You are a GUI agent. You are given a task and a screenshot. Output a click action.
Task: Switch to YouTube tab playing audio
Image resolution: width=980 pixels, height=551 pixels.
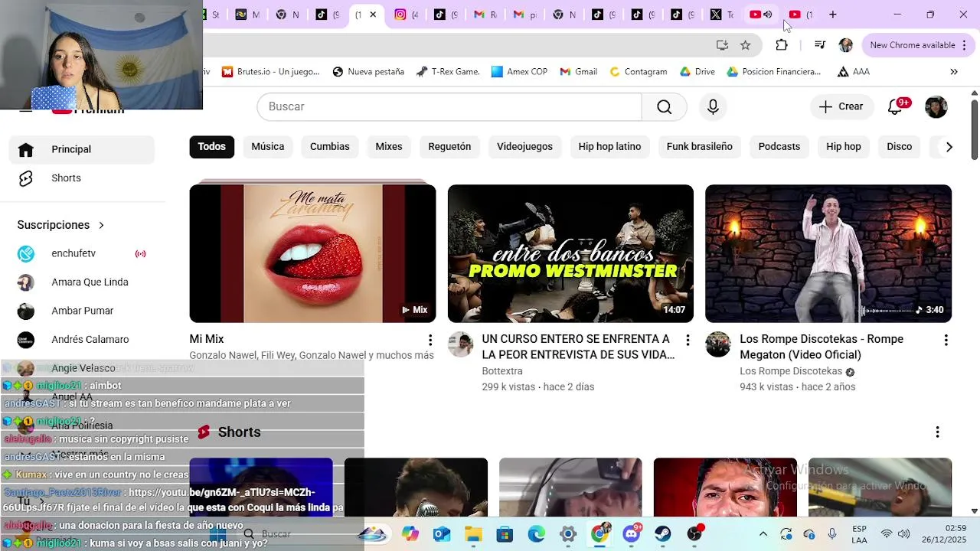pyautogui.click(x=761, y=15)
